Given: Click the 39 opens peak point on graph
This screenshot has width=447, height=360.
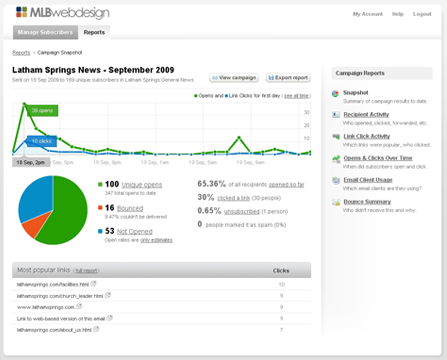Looking at the screenshot, I should coord(24,104).
